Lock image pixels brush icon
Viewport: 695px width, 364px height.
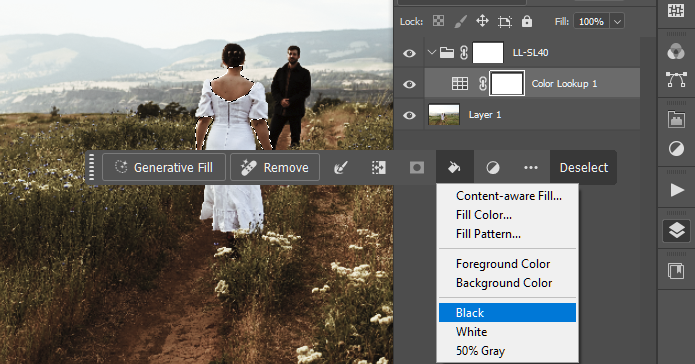point(461,21)
